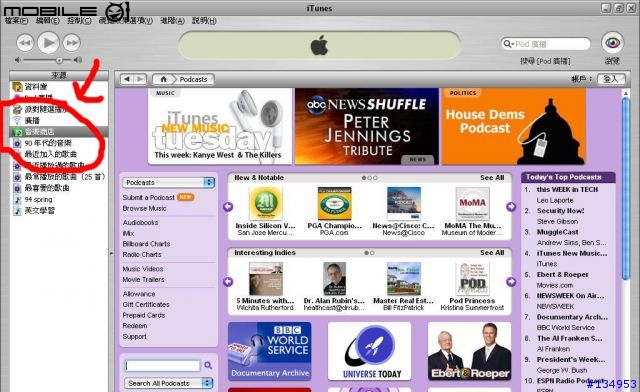Open the Inside Silicon Valley podcast artwork
640x392 pixels.
coord(265,203)
